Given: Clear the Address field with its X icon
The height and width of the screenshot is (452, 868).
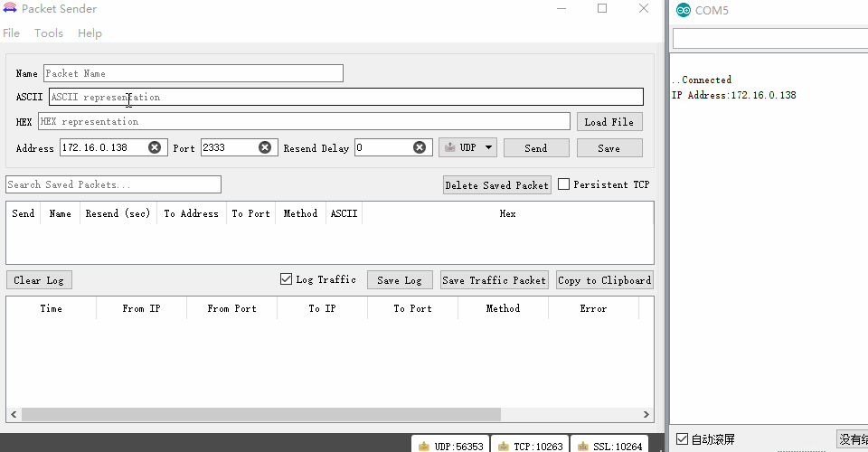Looking at the screenshot, I should 155,147.
